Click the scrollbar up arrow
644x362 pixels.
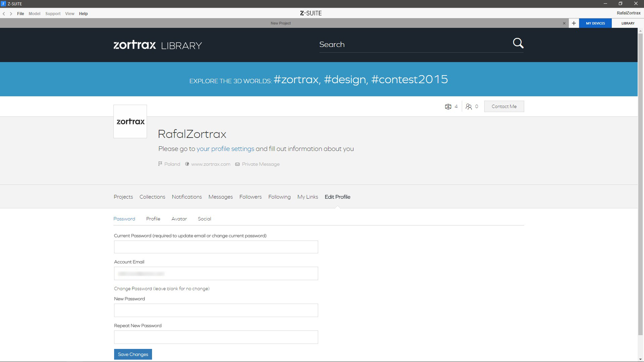641,31
